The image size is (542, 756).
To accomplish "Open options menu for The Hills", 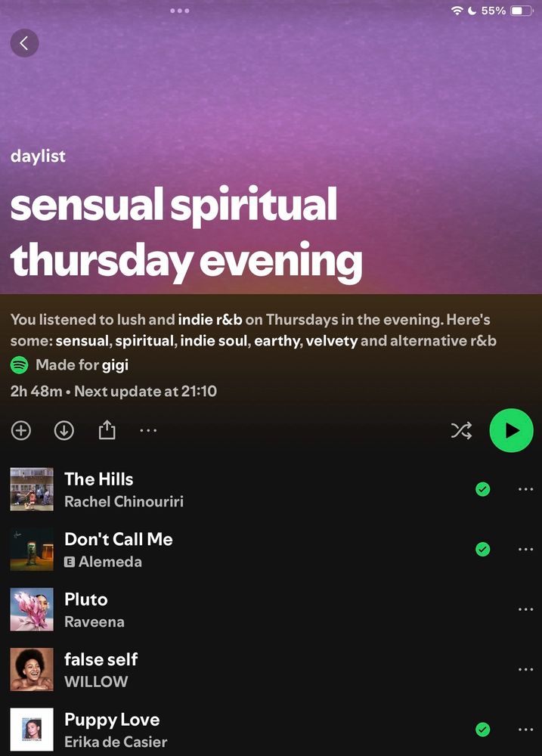I will pos(525,489).
